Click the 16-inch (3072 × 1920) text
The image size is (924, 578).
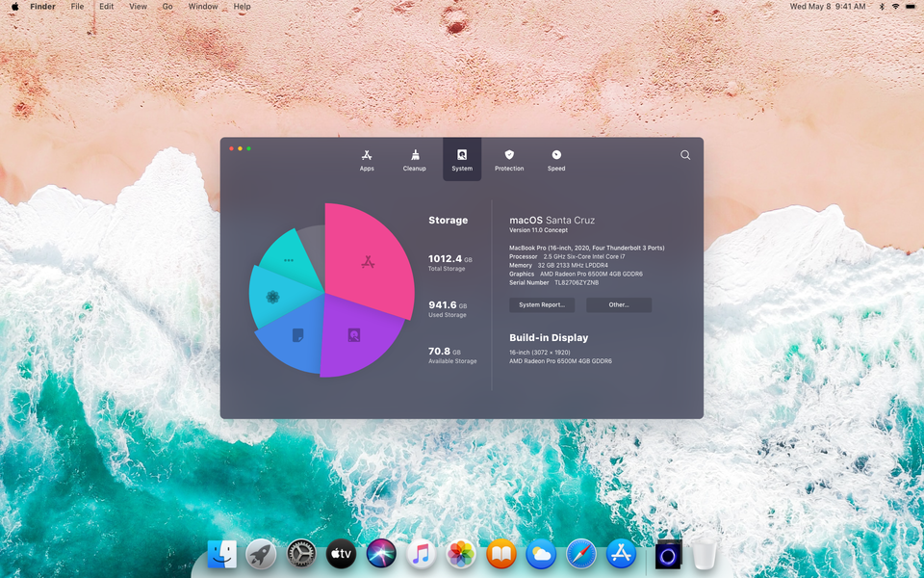click(x=540, y=353)
